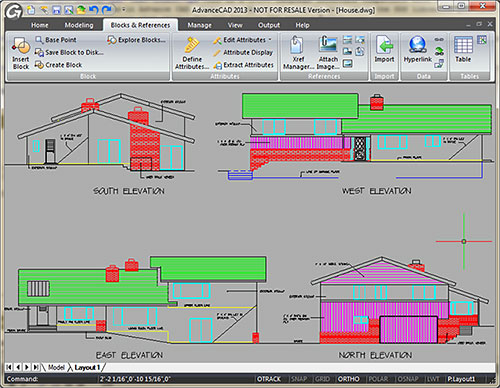Switch to the Modeling tab
This screenshot has height=388, width=500.
coord(79,25)
